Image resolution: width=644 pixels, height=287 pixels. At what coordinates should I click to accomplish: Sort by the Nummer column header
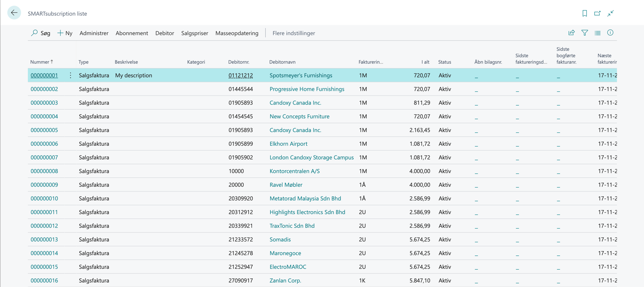pyautogui.click(x=41, y=62)
